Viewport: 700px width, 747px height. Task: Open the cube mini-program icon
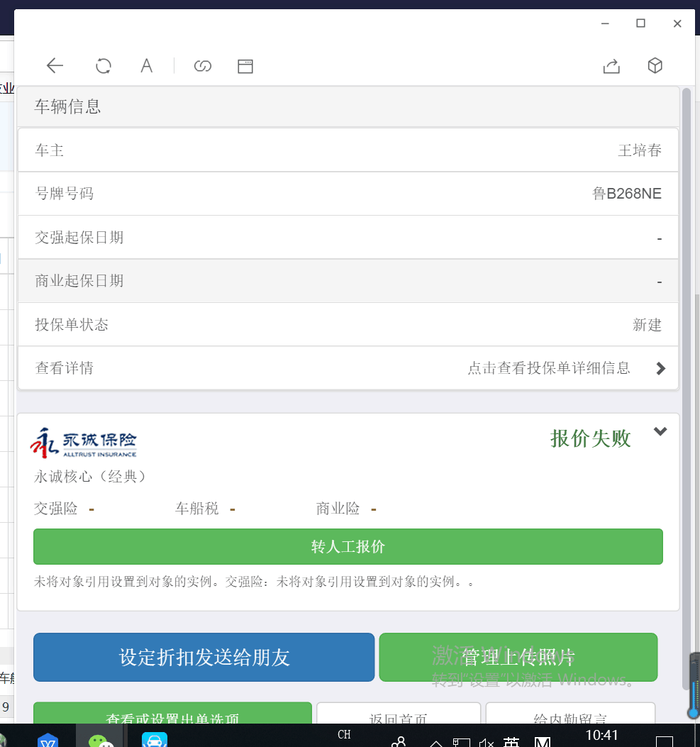[x=655, y=65]
